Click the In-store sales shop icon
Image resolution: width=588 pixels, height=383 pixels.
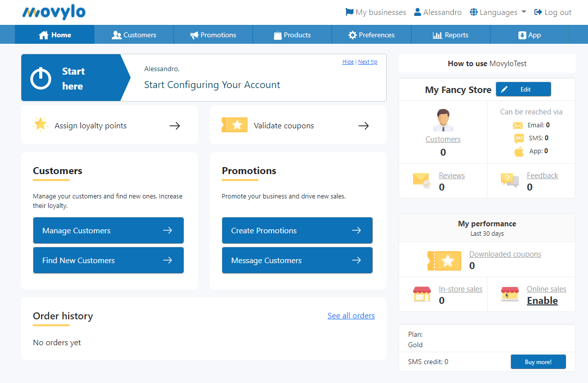(x=422, y=294)
